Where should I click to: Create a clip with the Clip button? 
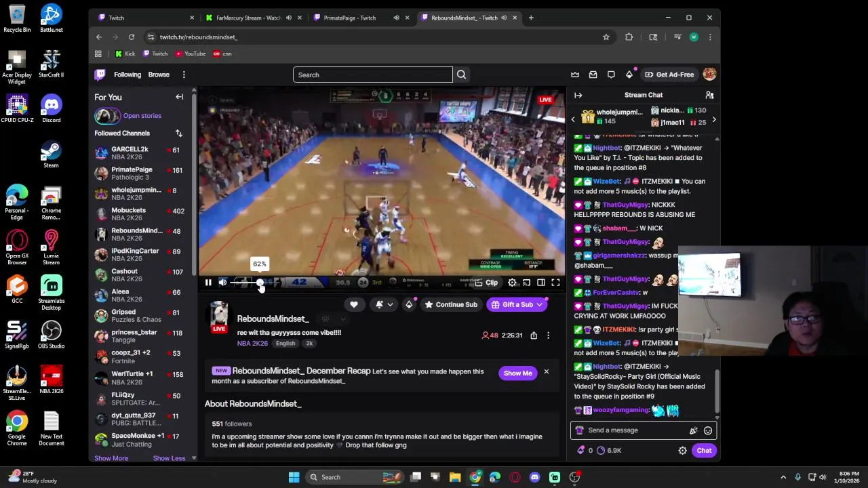click(486, 283)
